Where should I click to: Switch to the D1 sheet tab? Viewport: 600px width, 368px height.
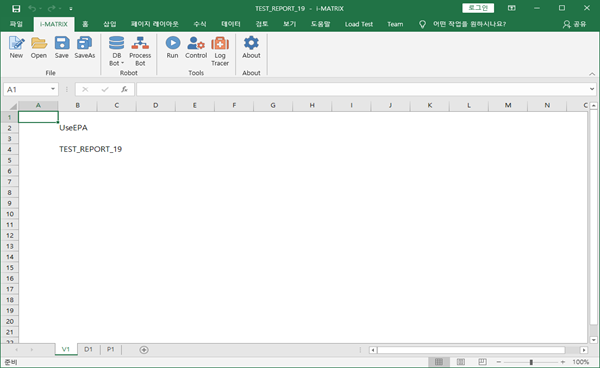click(x=88, y=349)
